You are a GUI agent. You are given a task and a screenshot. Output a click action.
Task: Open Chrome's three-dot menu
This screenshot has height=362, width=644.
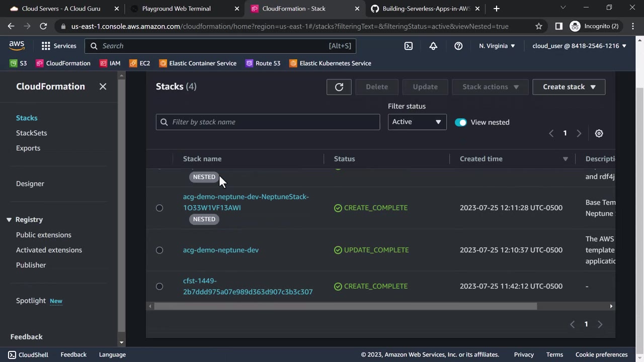pos(633,26)
